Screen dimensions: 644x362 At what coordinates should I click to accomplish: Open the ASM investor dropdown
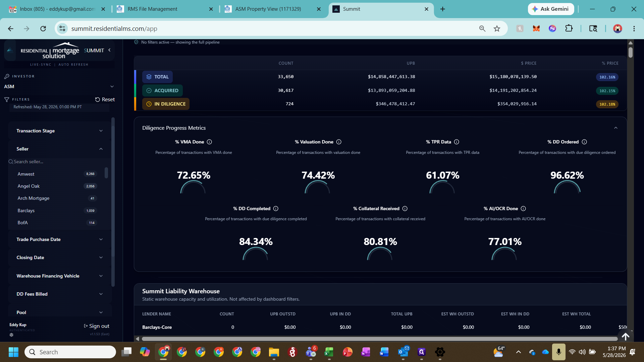[59, 86]
